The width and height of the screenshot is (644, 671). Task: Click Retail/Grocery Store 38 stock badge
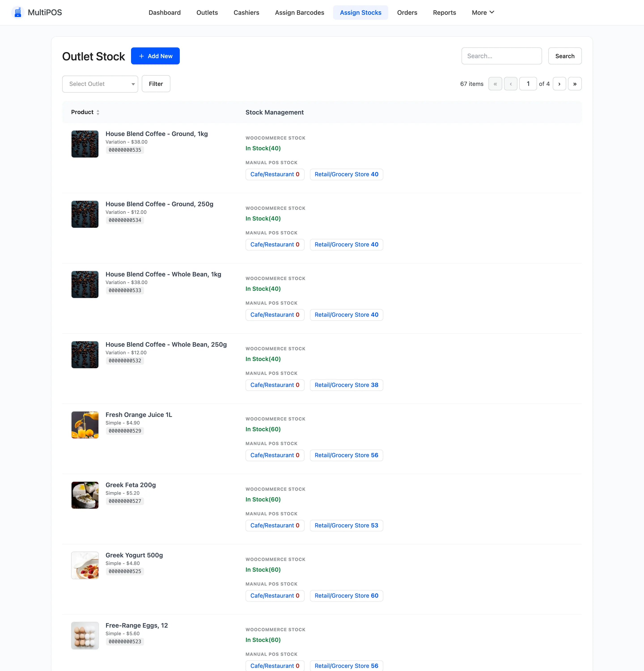click(346, 385)
